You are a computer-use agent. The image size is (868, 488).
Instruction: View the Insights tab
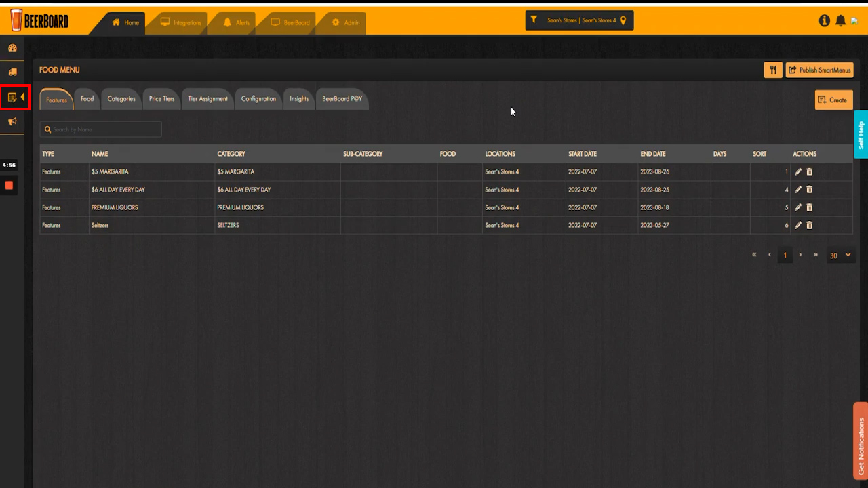point(299,99)
